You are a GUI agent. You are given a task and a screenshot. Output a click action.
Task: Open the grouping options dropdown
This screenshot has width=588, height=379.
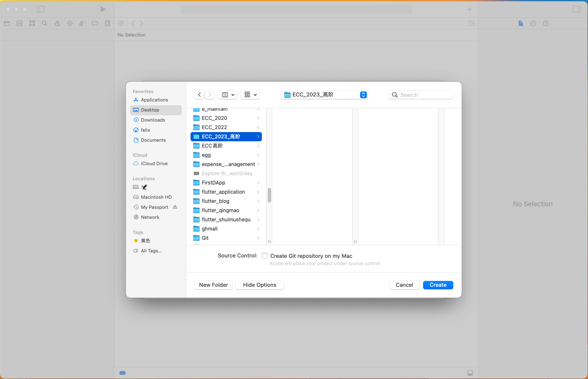[250, 95]
